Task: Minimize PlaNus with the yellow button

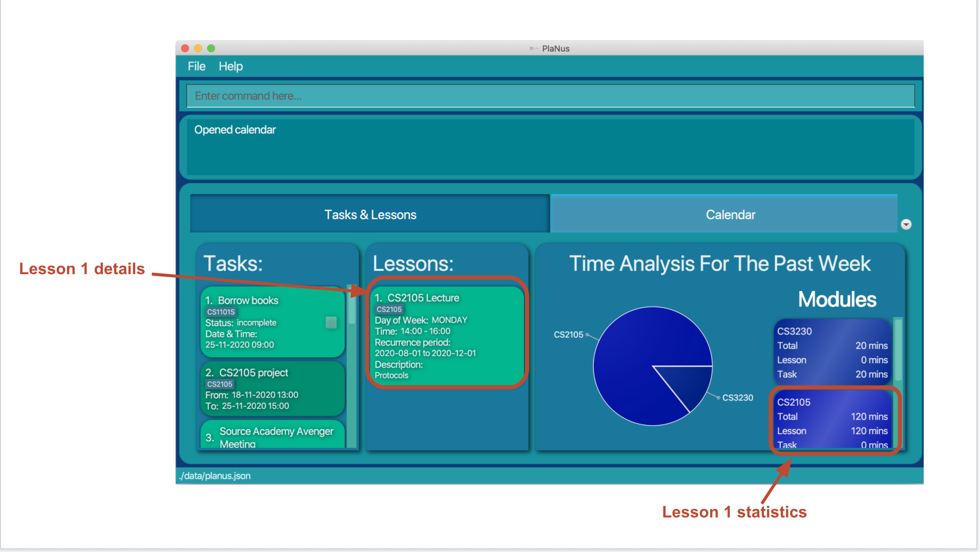Action: [198, 48]
